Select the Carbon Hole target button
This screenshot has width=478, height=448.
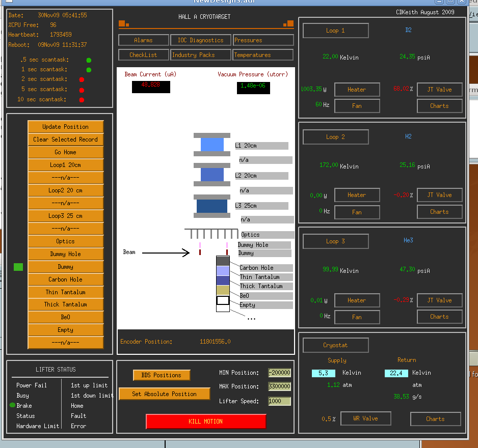coord(66,279)
